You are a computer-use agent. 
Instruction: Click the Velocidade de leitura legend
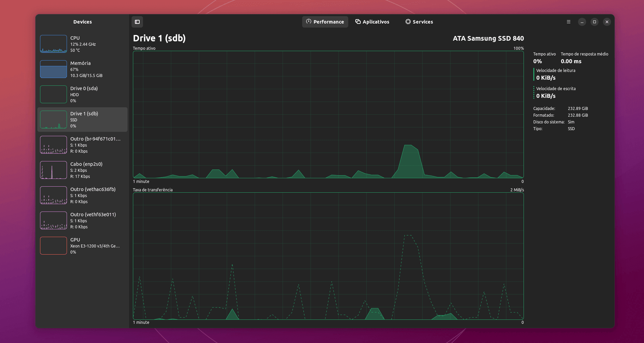[555, 74]
